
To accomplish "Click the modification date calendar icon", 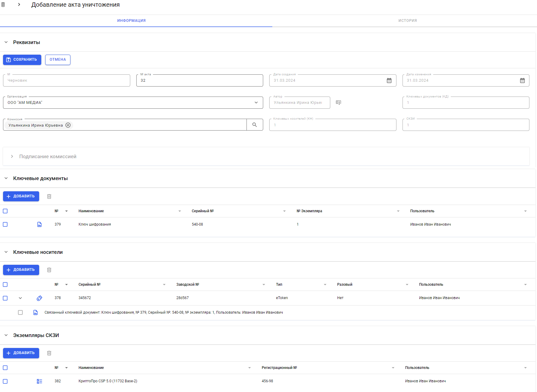I will [522, 80].
